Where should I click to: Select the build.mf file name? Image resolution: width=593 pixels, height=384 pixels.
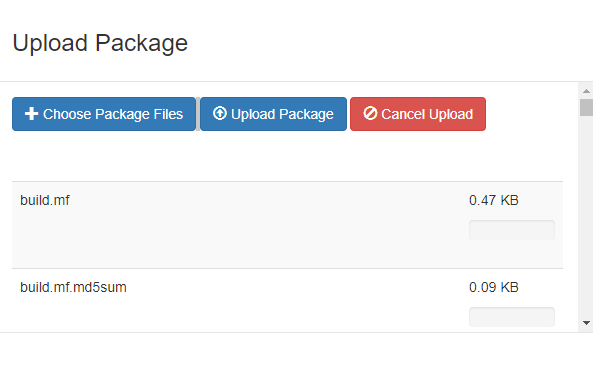click(45, 200)
